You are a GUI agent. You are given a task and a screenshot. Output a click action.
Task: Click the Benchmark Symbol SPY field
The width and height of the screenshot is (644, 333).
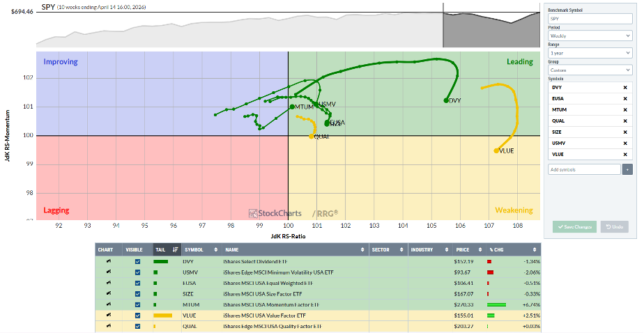[x=590, y=19]
